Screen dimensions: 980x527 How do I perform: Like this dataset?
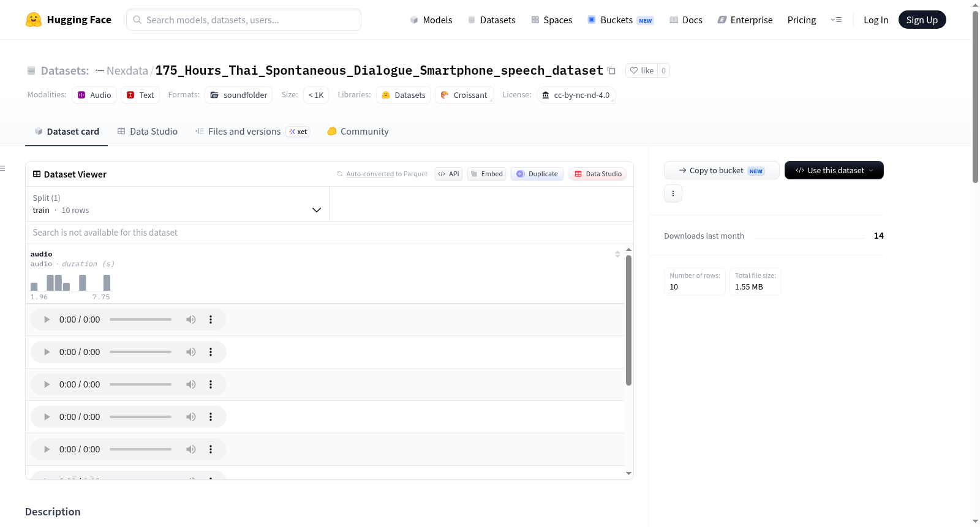(642, 70)
